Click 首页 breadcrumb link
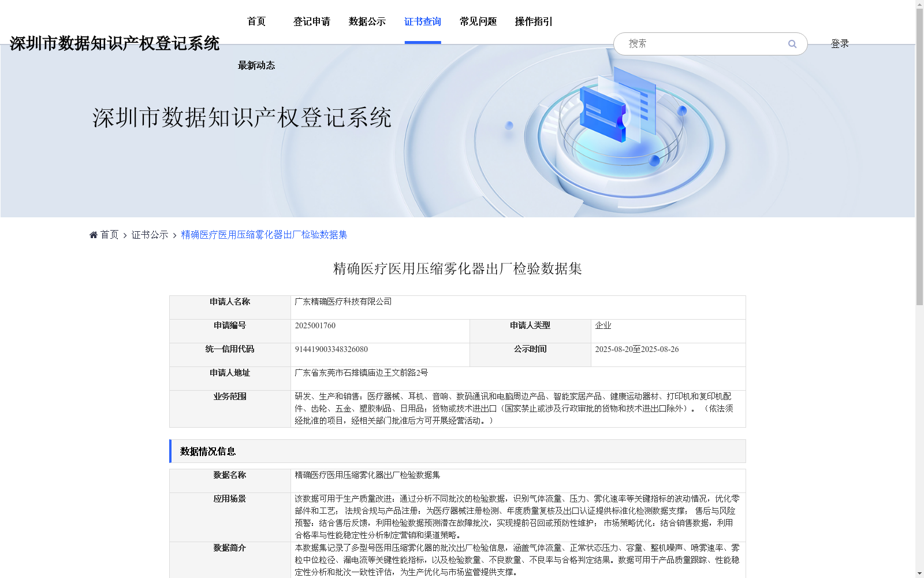 109,235
